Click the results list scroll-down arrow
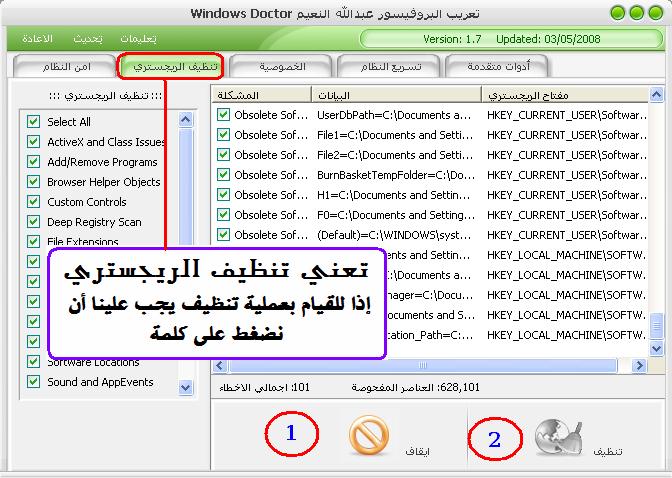Viewport: 672px width, 478px height. 656,348
